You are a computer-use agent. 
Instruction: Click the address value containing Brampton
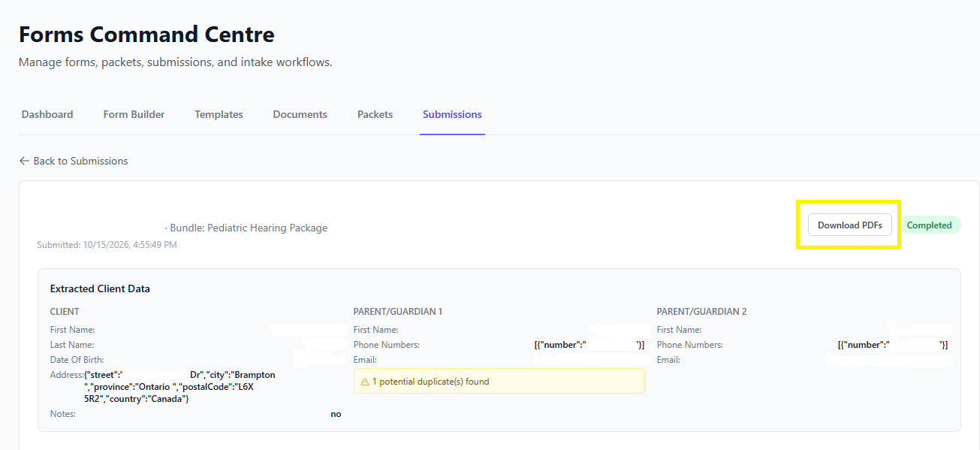(179, 386)
